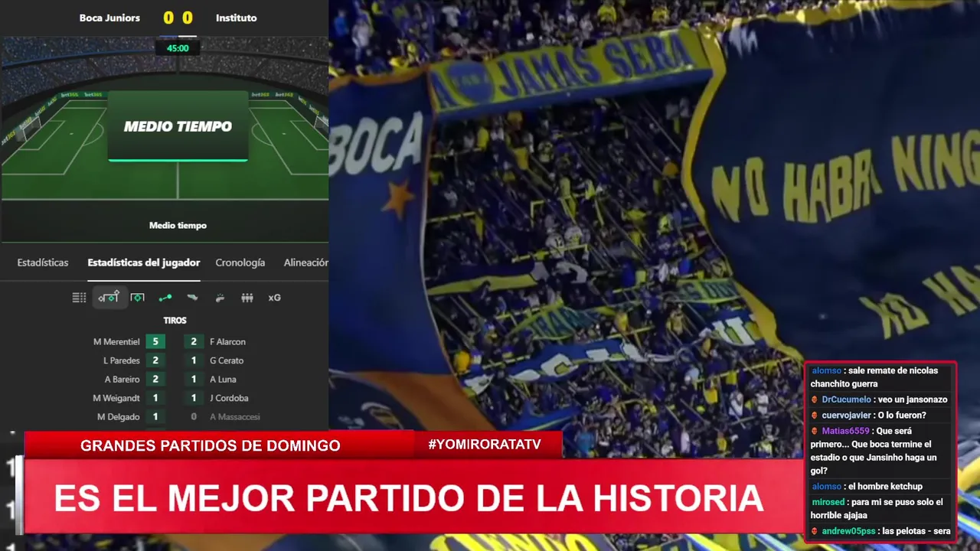Select the summary table grid icon
This screenshot has width=980, height=551.
point(79,298)
